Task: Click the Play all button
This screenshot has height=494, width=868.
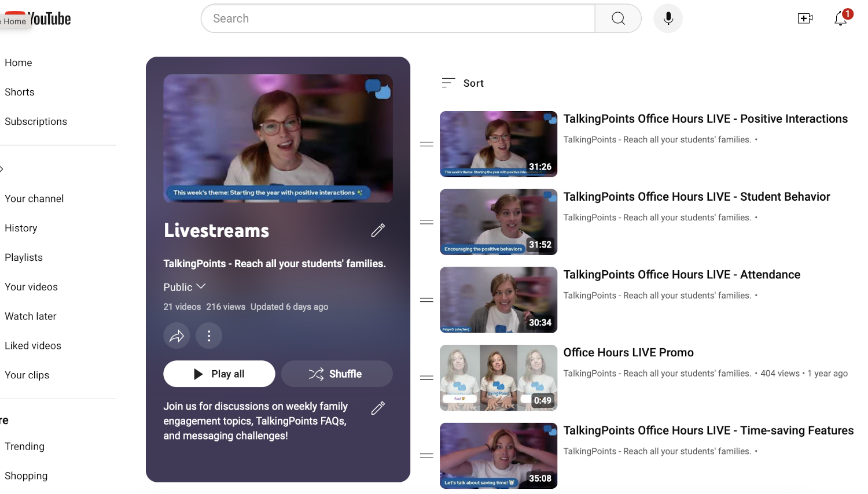Action: coord(219,374)
